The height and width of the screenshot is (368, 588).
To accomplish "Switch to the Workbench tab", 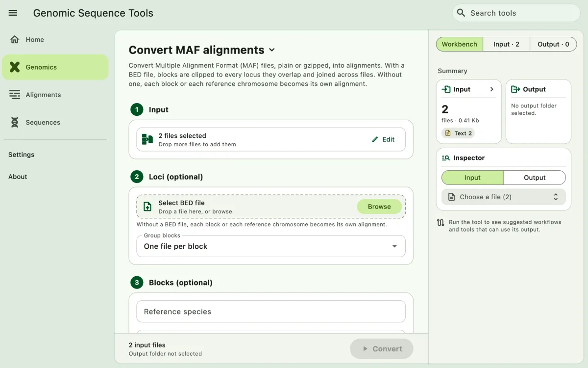I will tap(459, 44).
